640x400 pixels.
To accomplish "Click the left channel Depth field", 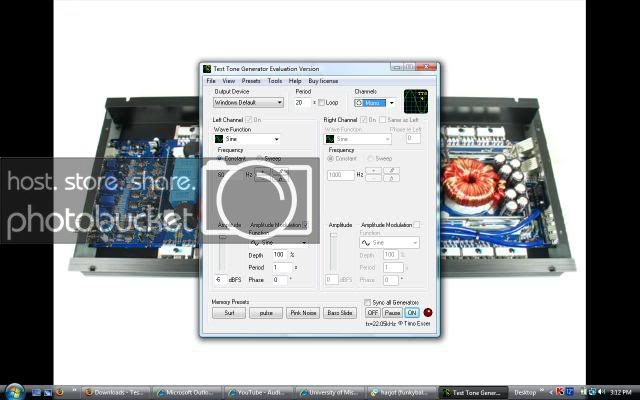I will (280, 255).
